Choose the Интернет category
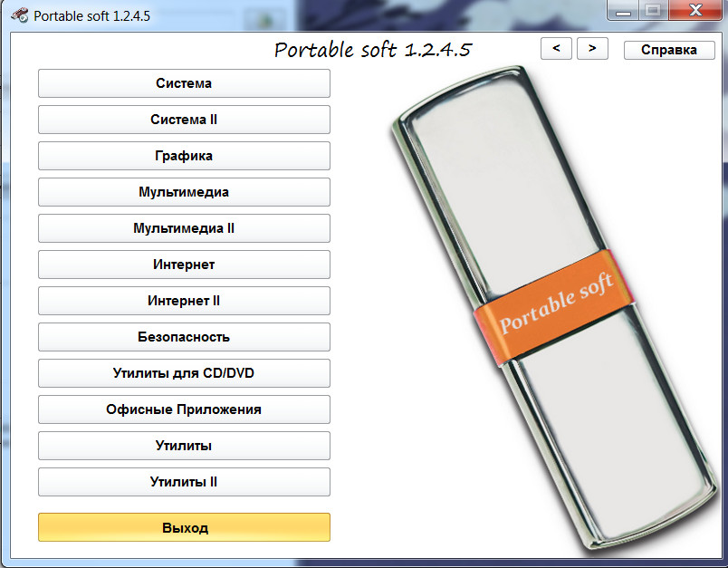 pyautogui.click(x=184, y=265)
